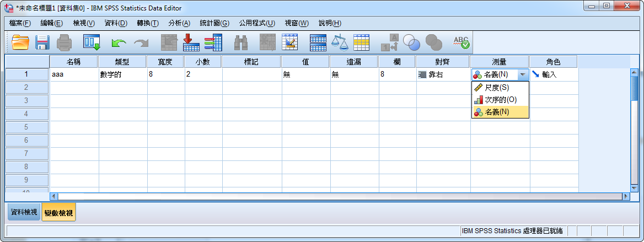The height and width of the screenshot is (242, 644).
Task: Recall recently used dialogs icon
Action: click(92, 42)
